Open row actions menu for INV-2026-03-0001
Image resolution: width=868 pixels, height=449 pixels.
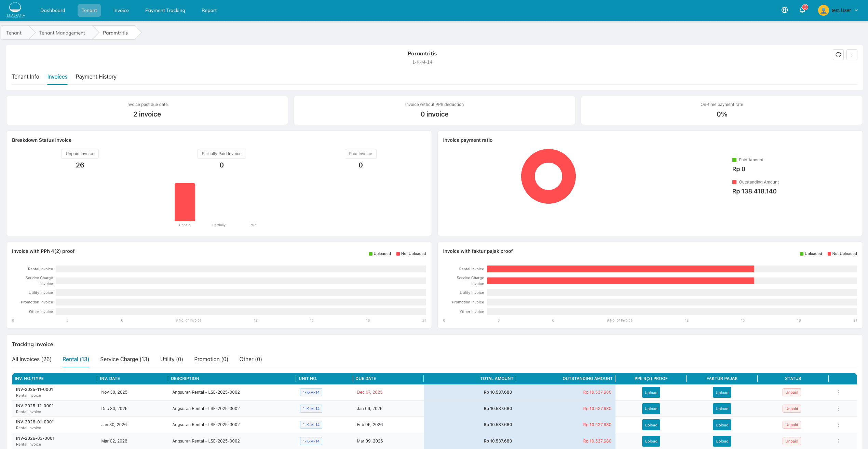point(838,441)
